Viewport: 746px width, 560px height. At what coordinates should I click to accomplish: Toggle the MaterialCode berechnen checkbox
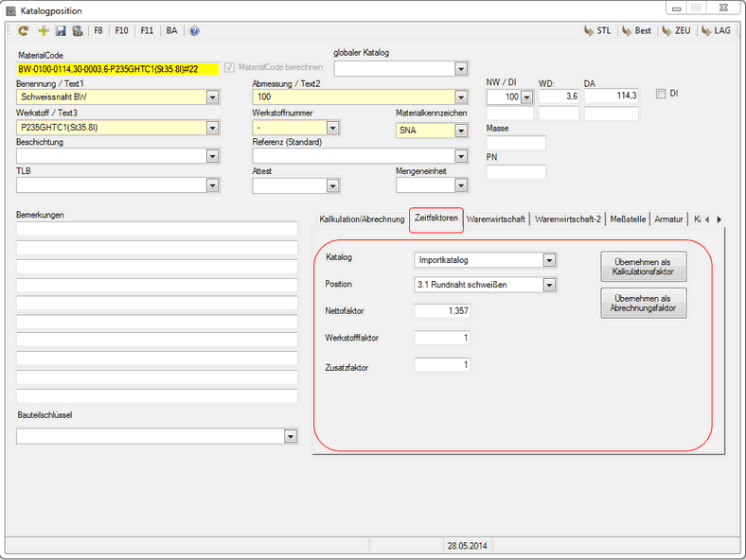[x=229, y=67]
